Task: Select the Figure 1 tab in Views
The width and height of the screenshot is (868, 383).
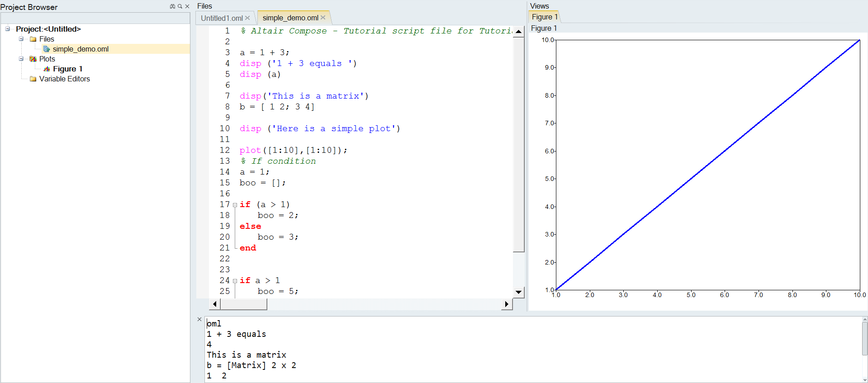Action: (544, 17)
